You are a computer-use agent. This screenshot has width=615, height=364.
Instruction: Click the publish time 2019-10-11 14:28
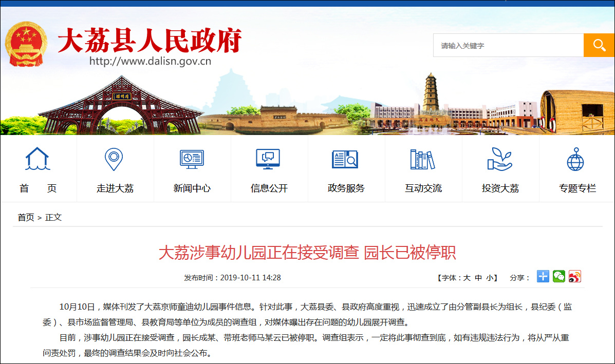[x=250, y=278]
